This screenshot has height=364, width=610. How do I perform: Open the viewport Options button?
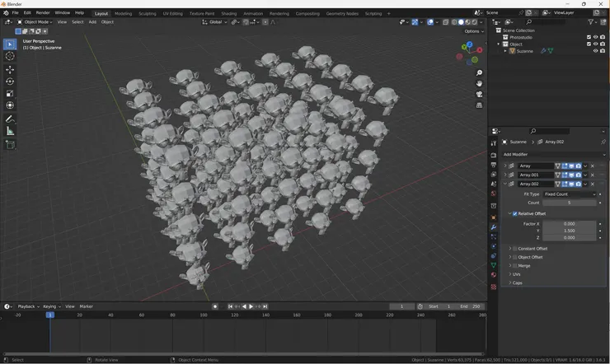point(473,31)
